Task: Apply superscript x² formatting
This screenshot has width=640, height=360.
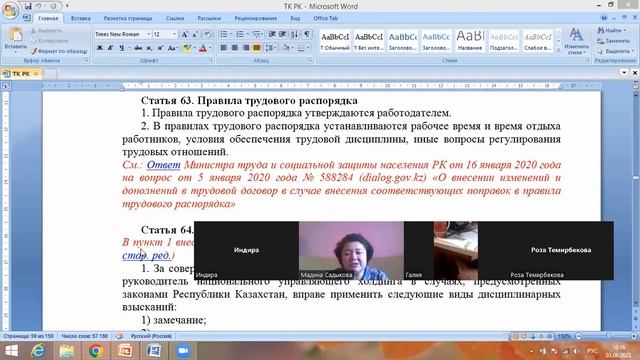Action: point(160,48)
